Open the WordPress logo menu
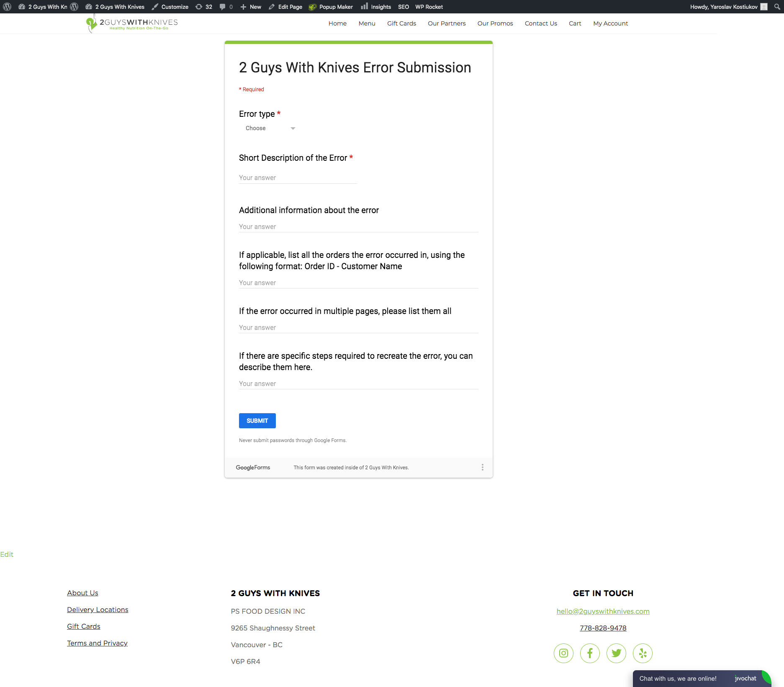The height and width of the screenshot is (687, 784). pyautogui.click(x=7, y=7)
